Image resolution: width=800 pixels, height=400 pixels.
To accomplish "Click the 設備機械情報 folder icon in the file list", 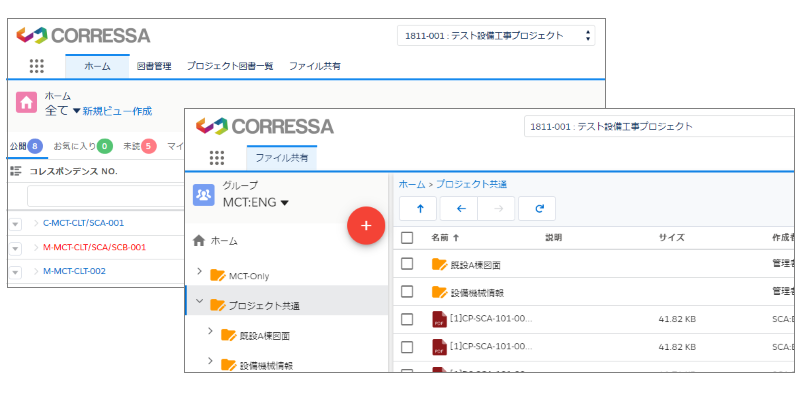I will pyautogui.click(x=439, y=292).
